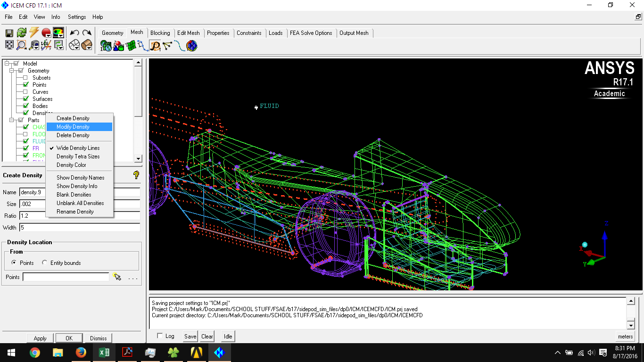
Task: Open Part Mesh Setup icon
Action: pos(118,46)
